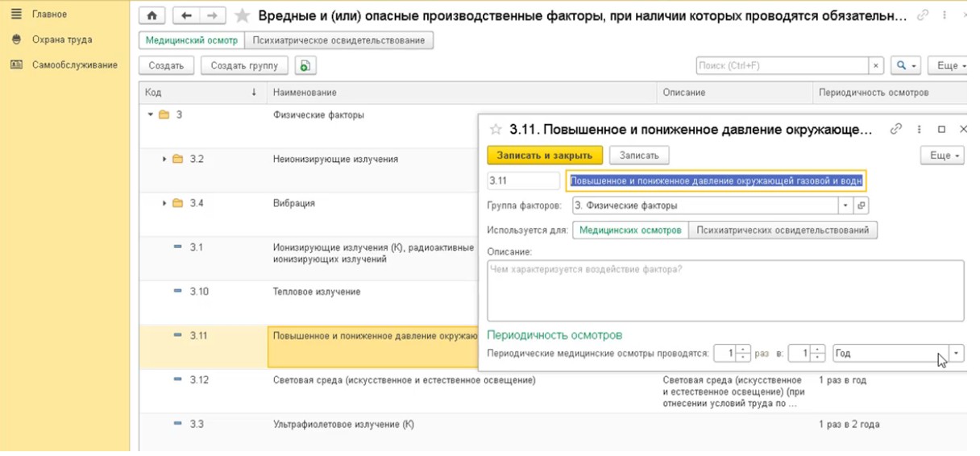Toggle Медицинских осмотров usage option
The image size is (980, 456).
(631, 230)
